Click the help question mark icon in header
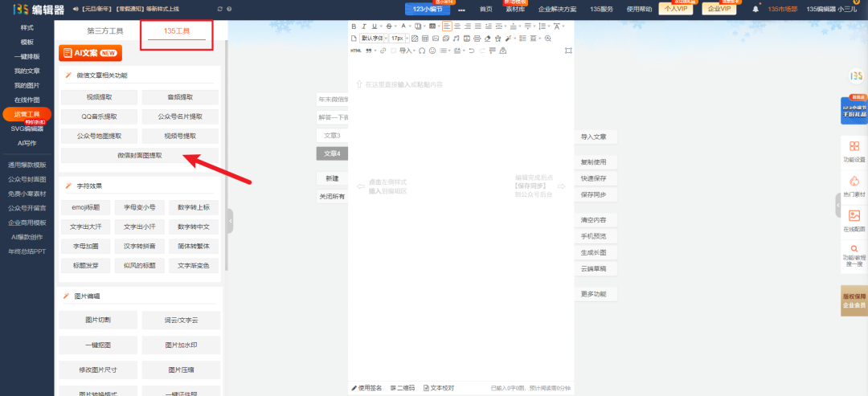The image size is (868, 396). coord(229,9)
